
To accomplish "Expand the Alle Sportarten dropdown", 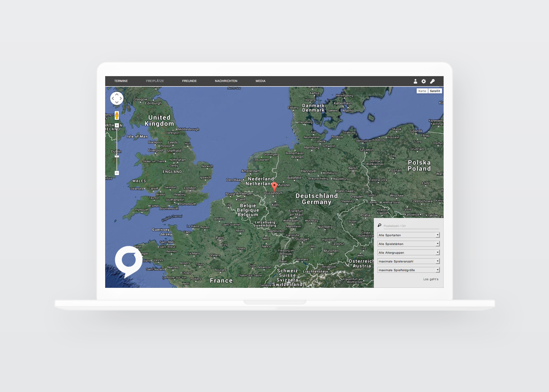I will pos(408,235).
